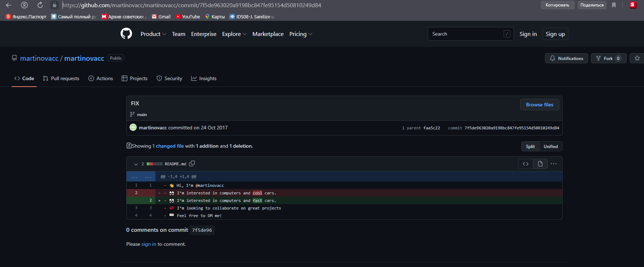Click the 7f5de96 commit hash label

[x=202, y=230]
